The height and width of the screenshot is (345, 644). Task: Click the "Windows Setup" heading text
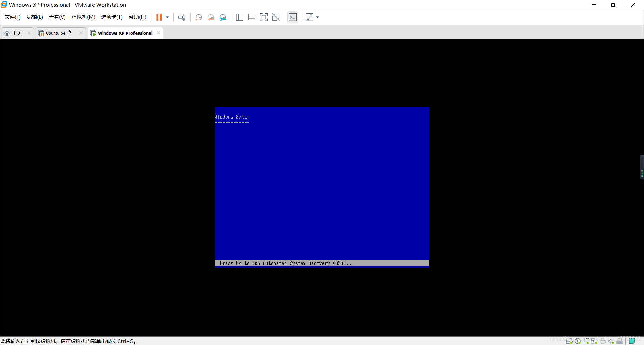click(x=232, y=117)
